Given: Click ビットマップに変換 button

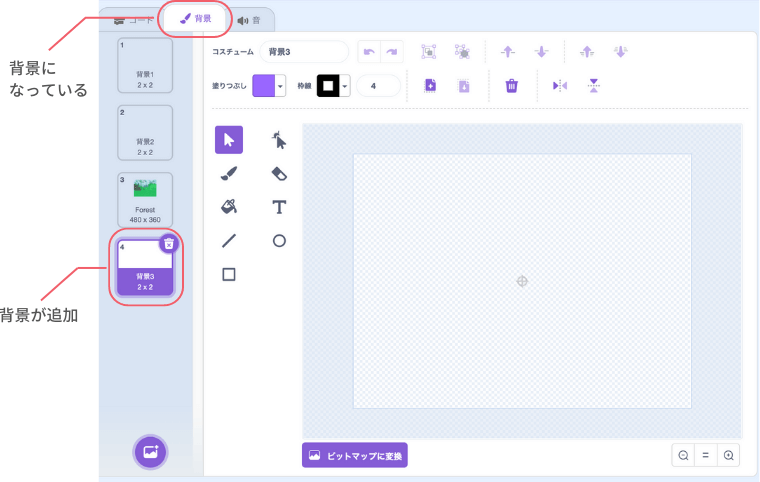Looking at the screenshot, I should click(x=355, y=455).
